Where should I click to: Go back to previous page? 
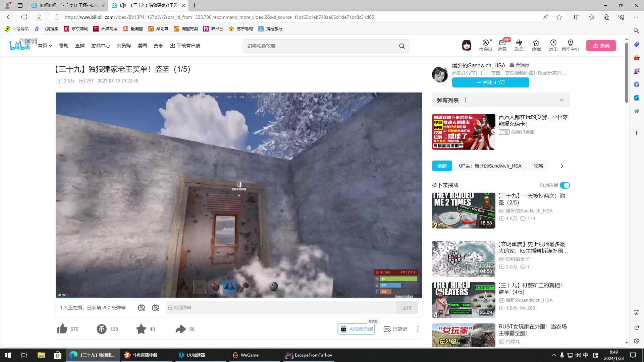pyautogui.click(x=9, y=17)
